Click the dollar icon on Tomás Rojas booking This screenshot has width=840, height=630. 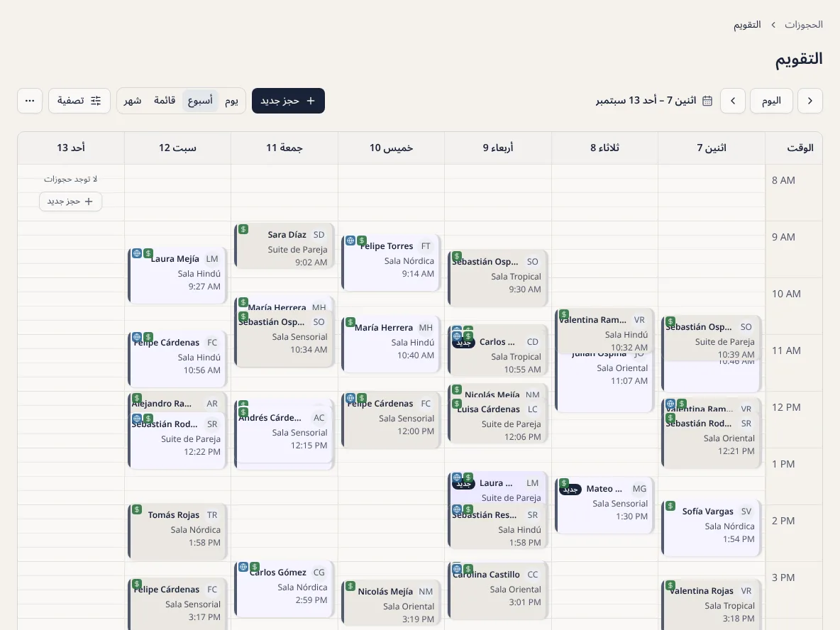point(137,509)
